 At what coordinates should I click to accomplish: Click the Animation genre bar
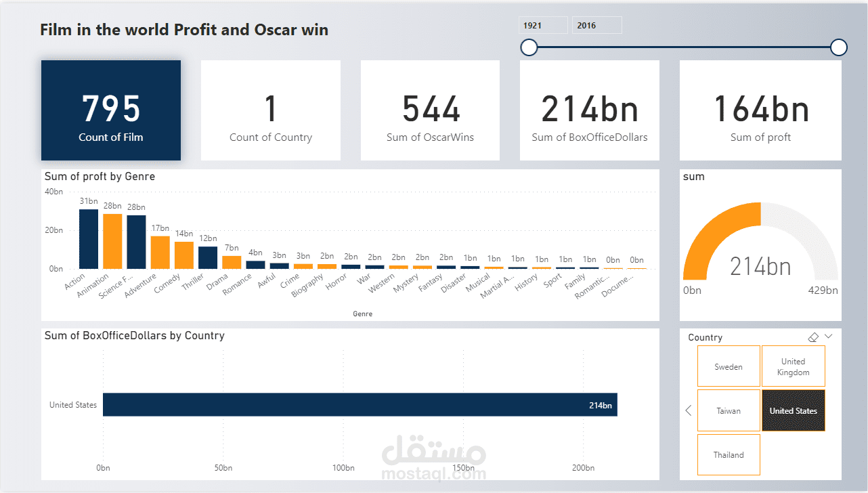[x=112, y=242]
